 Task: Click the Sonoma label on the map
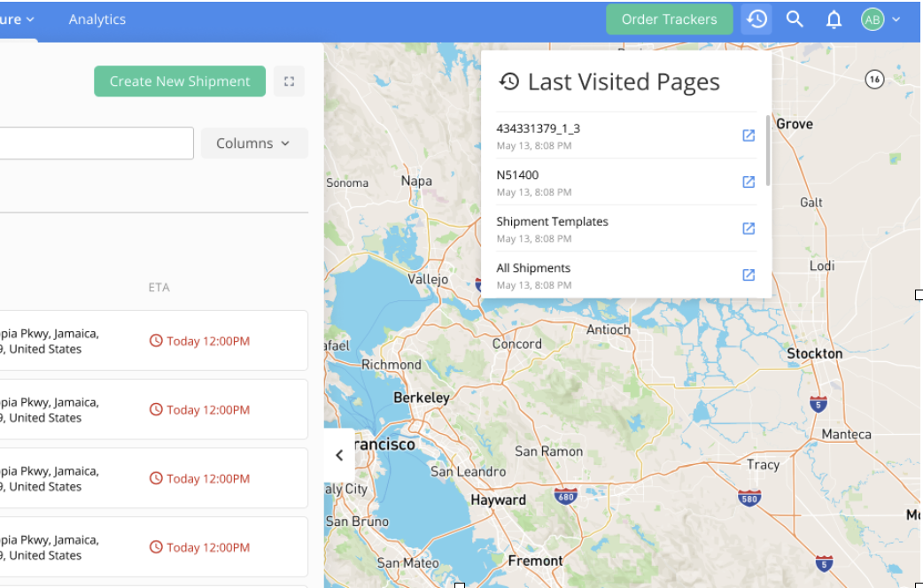pyautogui.click(x=347, y=182)
